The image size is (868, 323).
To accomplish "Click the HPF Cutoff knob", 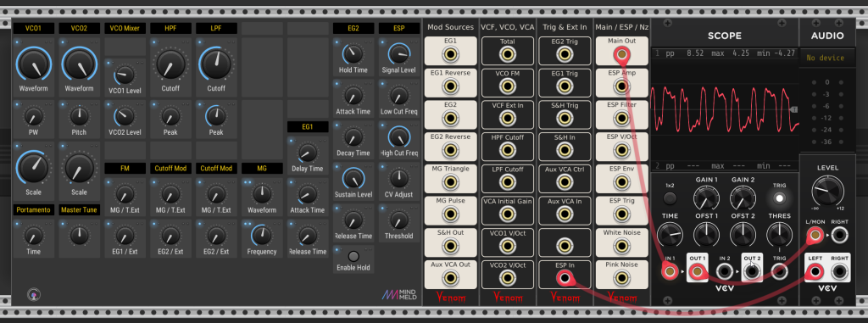I will click(170, 65).
